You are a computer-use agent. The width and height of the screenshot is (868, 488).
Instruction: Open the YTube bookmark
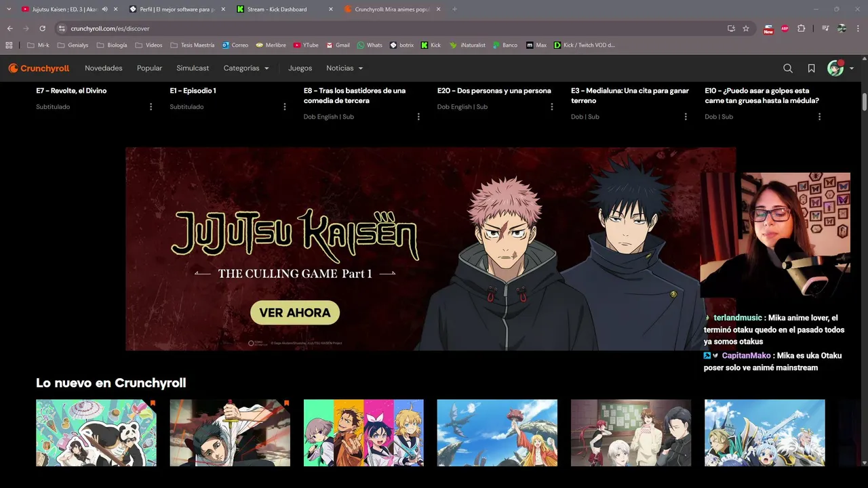pos(306,45)
